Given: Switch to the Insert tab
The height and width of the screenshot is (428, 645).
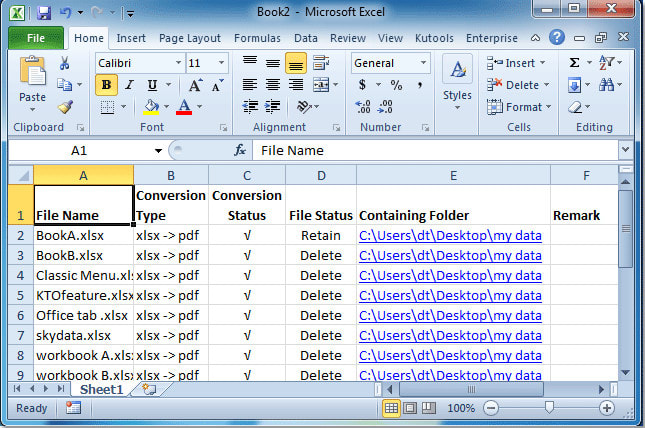Looking at the screenshot, I should click(x=131, y=38).
